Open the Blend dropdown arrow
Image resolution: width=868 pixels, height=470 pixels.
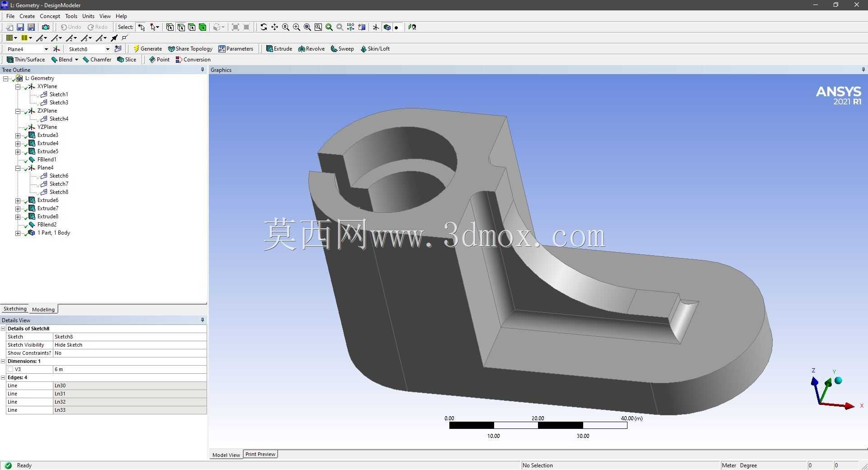(76, 60)
